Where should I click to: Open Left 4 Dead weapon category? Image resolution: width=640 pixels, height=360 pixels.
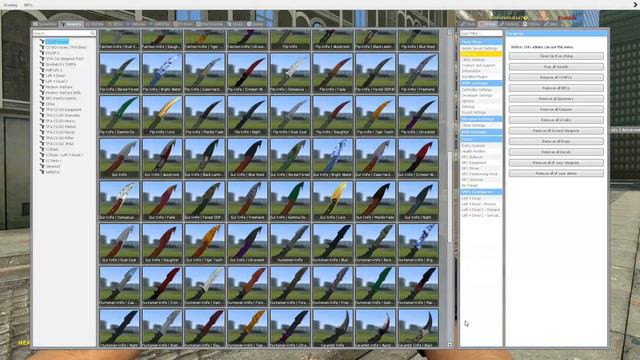(x=55, y=76)
